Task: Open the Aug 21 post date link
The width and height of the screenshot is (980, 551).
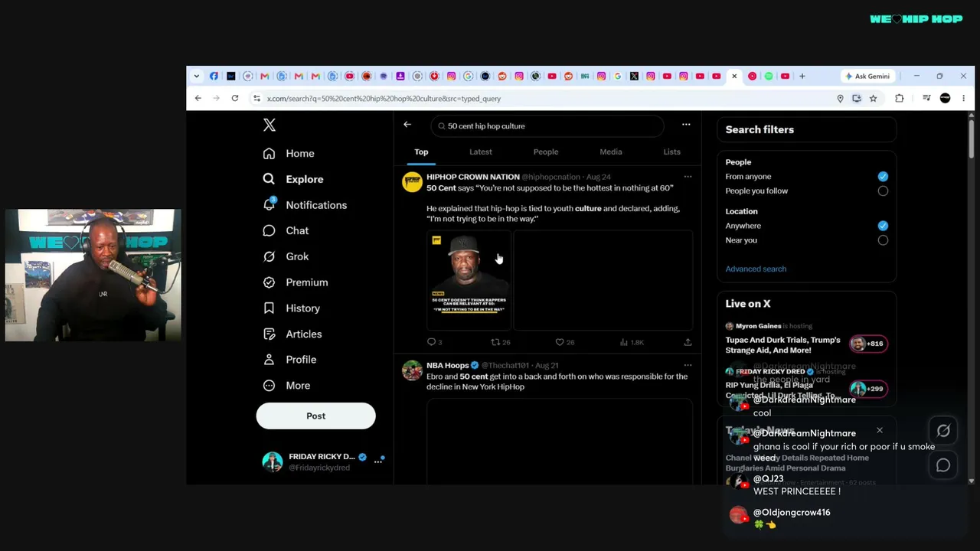Action: coord(547,366)
